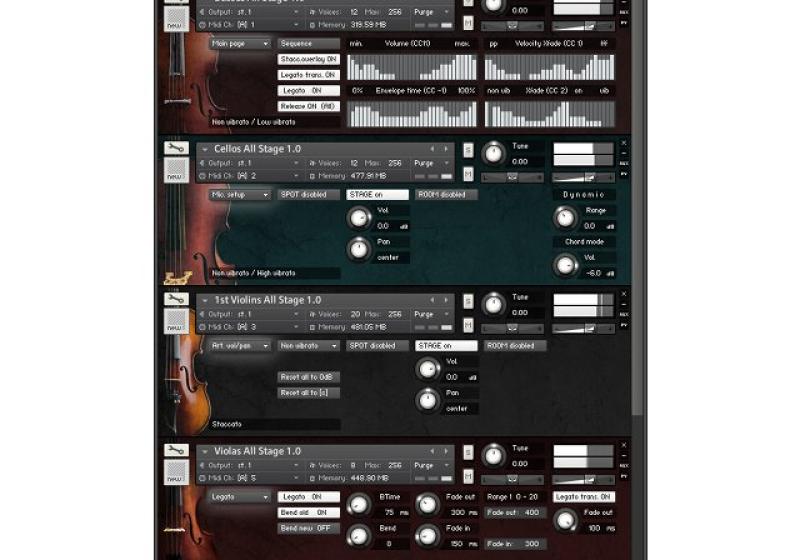Toggle Legato trans. ON in top instrument
800x560 pixels.
(x=309, y=75)
